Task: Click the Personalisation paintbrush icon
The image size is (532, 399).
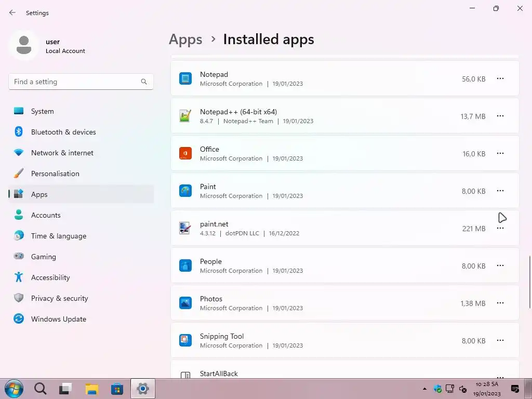Action: [x=19, y=173]
